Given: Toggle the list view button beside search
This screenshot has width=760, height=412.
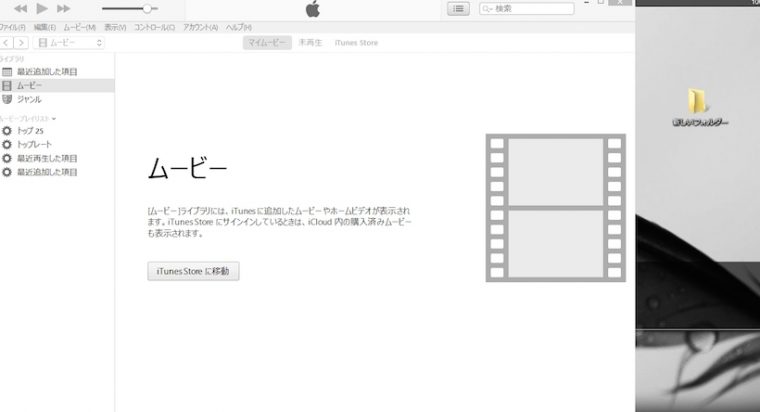Looking at the screenshot, I should coord(458,9).
